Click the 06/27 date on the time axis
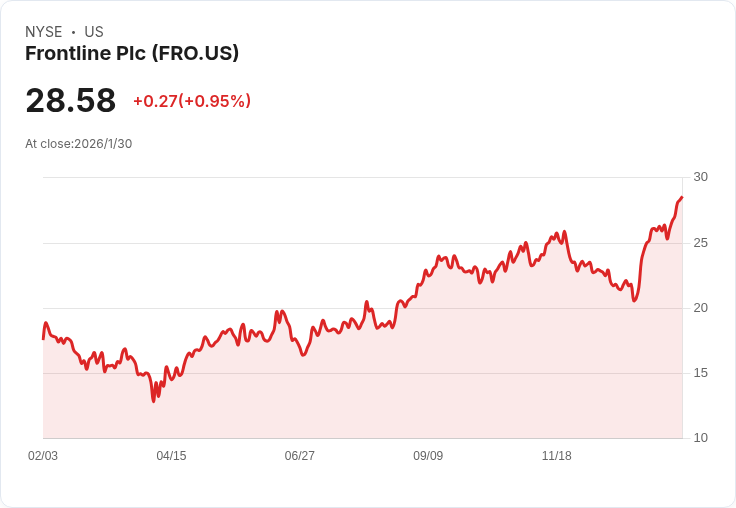 point(300,456)
